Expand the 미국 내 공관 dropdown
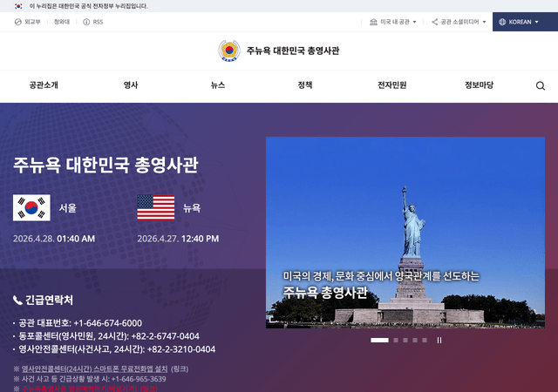The image size is (558, 392). click(393, 22)
